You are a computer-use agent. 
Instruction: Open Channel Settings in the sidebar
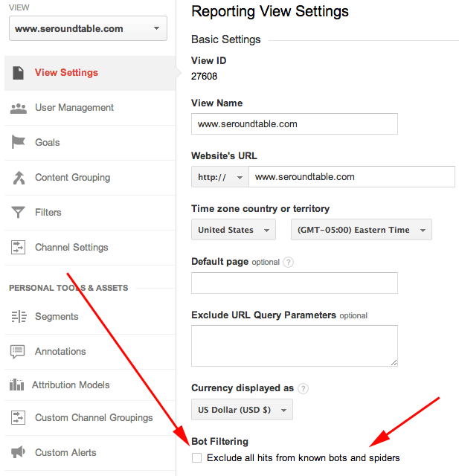tap(90, 248)
